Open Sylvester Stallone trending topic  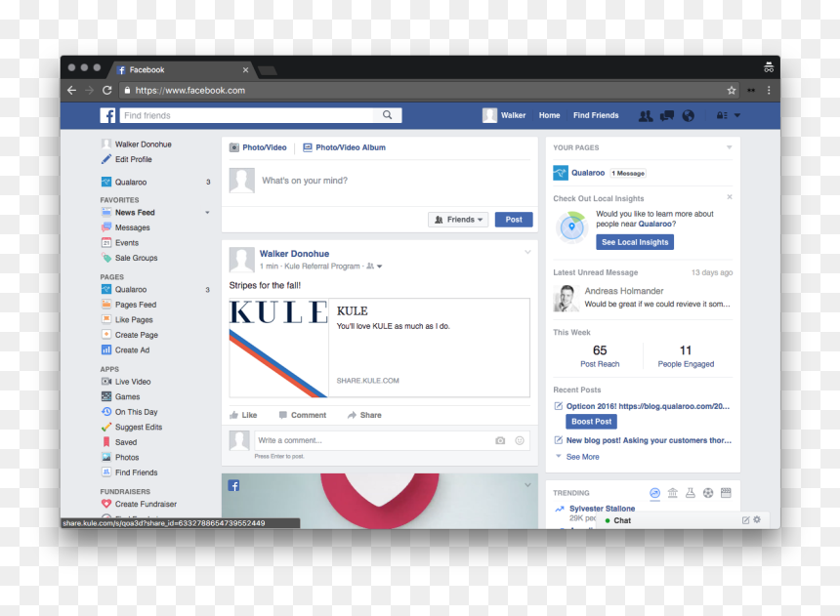coord(602,509)
